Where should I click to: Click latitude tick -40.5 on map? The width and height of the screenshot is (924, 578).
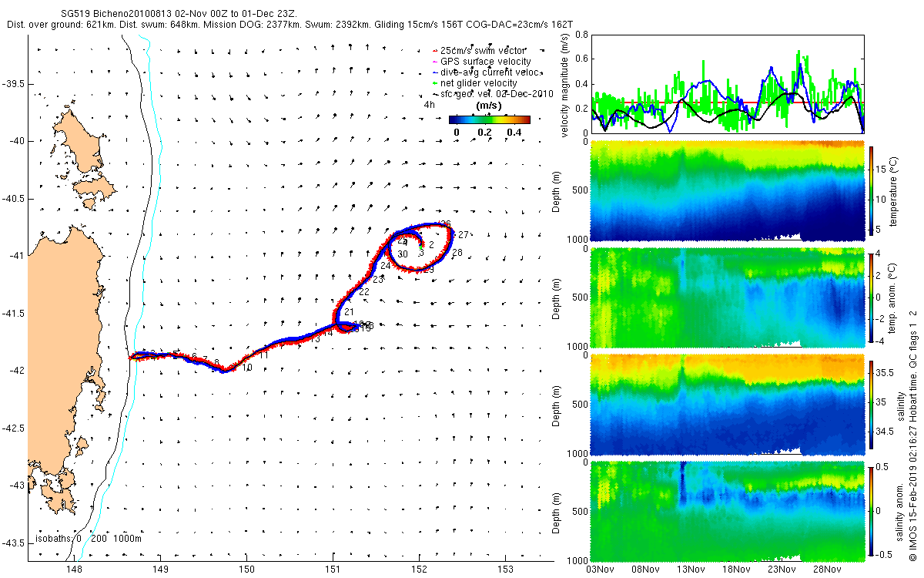click(x=13, y=198)
